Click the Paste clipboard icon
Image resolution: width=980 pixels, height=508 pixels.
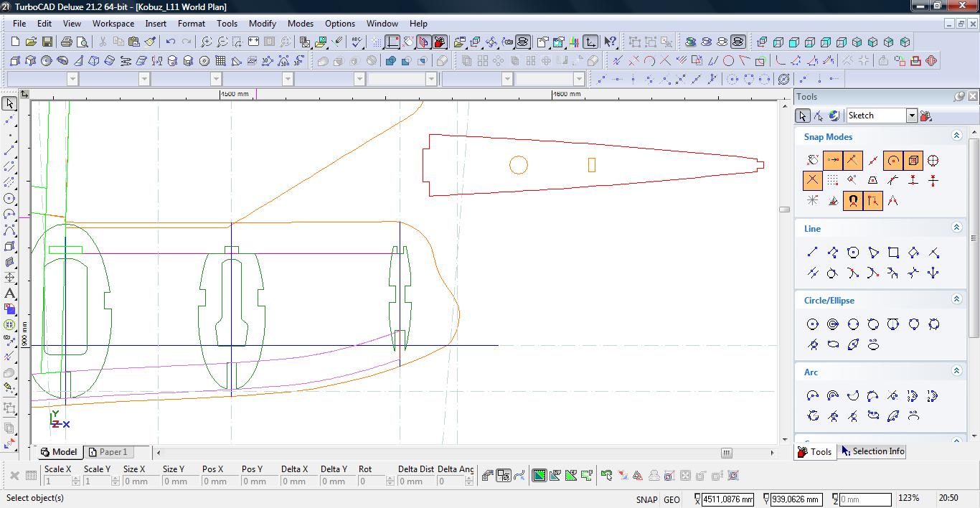134,42
